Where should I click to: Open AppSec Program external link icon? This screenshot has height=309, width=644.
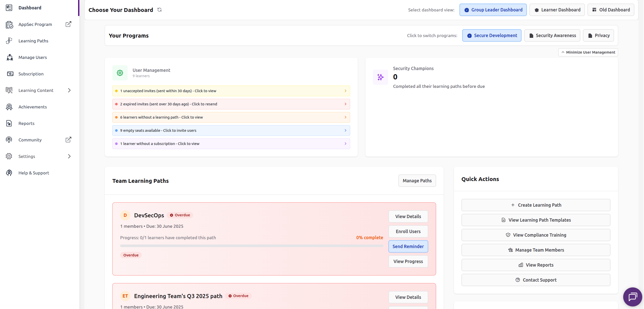[x=68, y=24]
